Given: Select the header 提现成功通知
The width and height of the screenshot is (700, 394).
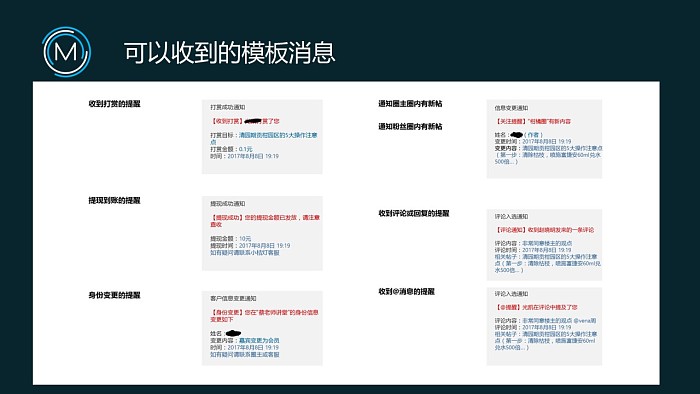Looking at the screenshot, I should point(228,204).
